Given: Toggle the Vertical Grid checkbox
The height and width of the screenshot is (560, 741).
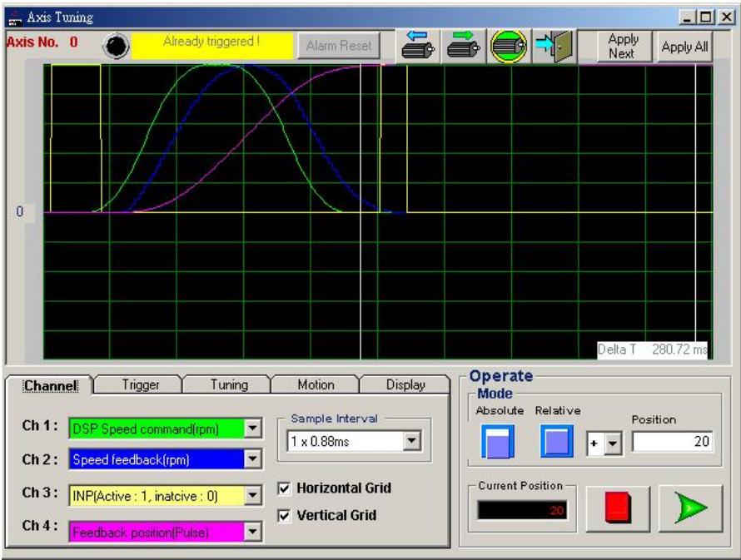Looking at the screenshot, I should [x=284, y=516].
